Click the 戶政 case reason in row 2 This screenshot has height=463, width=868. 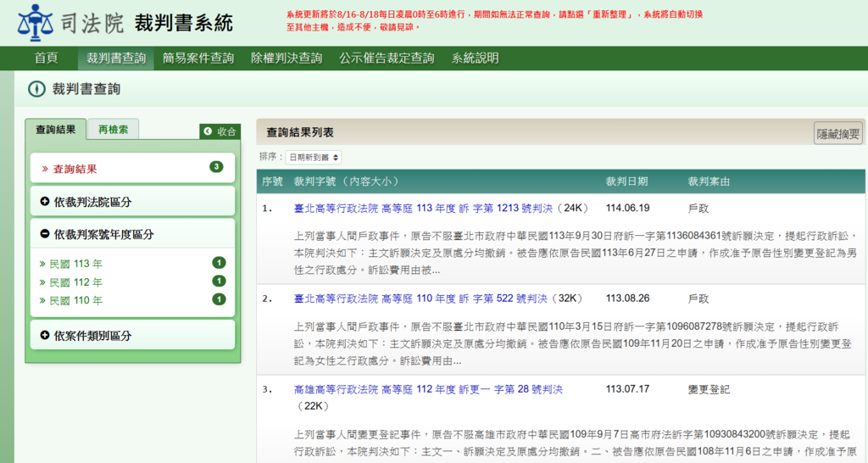698,299
